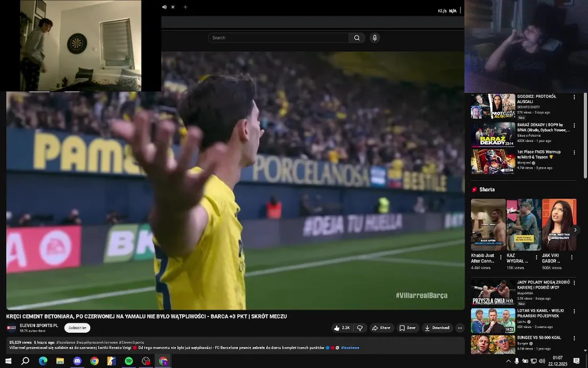
Task: Open BARAŻ DEKADY BOP9 video thumbnail
Action: (493, 134)
